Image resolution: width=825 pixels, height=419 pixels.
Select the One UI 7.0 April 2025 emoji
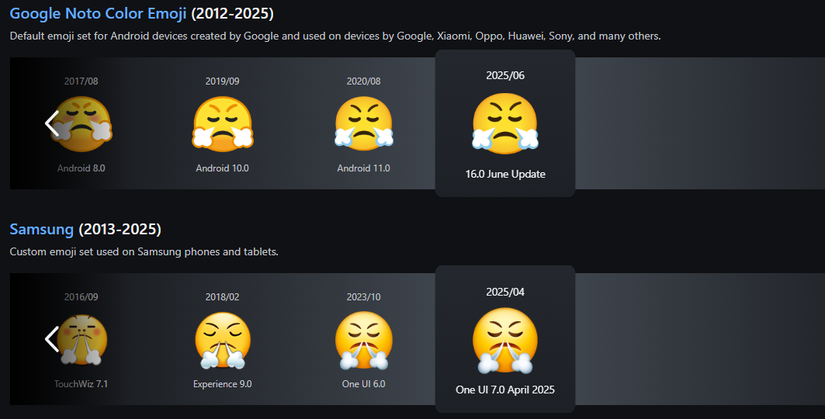505,341
